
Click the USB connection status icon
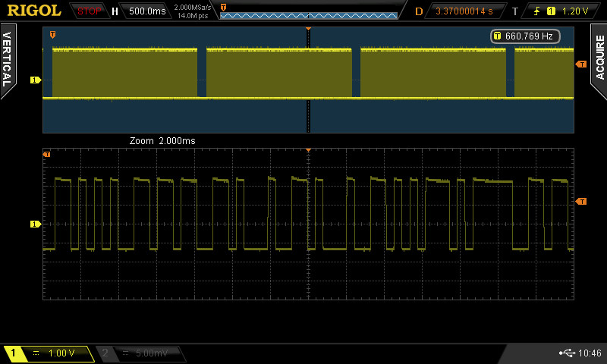coord(565,353)
